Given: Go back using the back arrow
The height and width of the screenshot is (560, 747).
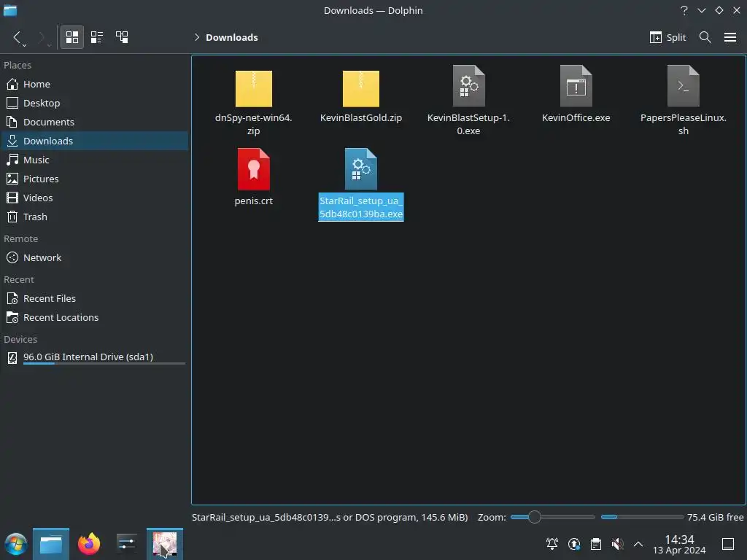Looking at the screenshot, I should click(18, 37).
